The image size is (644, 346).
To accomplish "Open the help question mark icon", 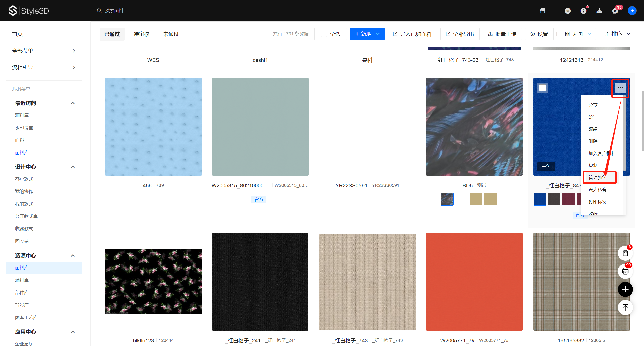I will [x=583, y=11].
